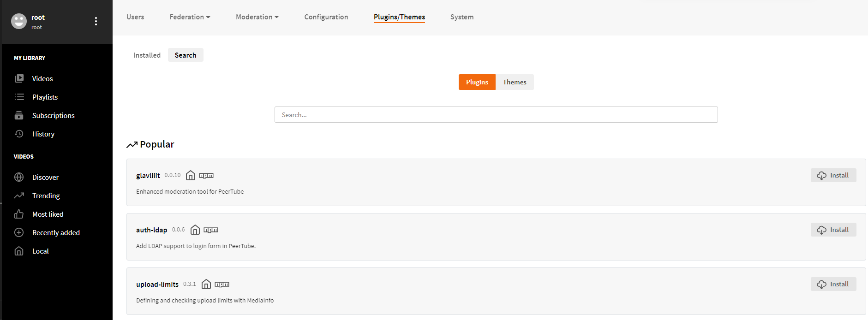The image size is (868, 320).
Task: Click the MY LIBRARY section label
Action: click(30, 58)
